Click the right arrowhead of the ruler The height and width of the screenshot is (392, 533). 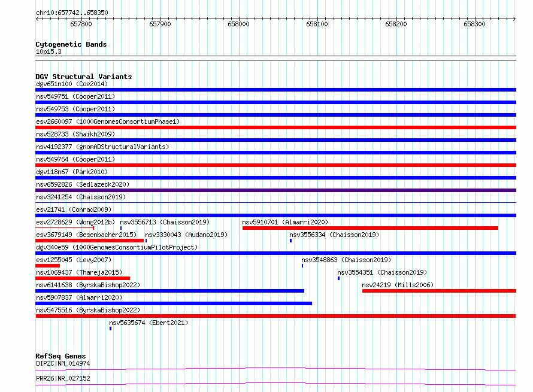point(514,19)
